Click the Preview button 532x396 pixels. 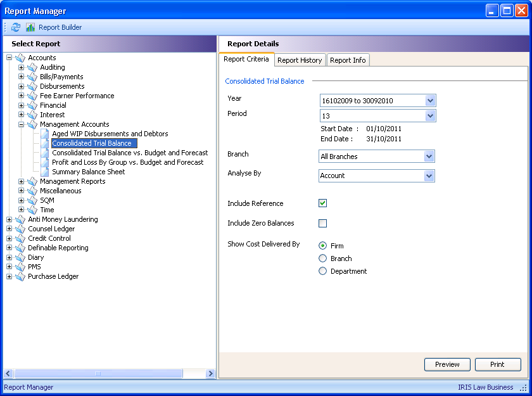point(447,364)
